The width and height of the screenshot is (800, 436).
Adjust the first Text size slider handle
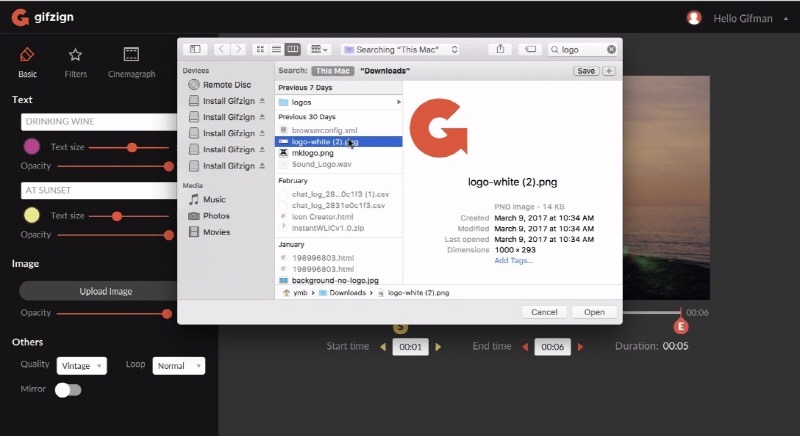[x=132, y=147]
